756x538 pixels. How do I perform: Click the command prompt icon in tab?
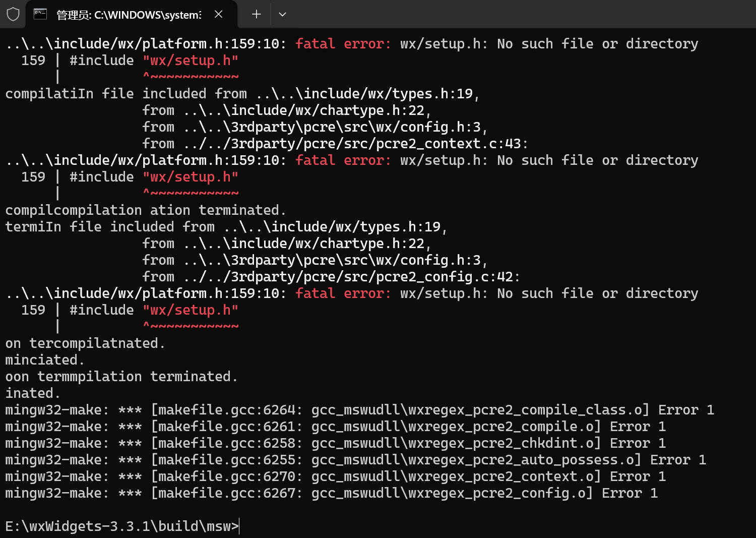point(40,14)
